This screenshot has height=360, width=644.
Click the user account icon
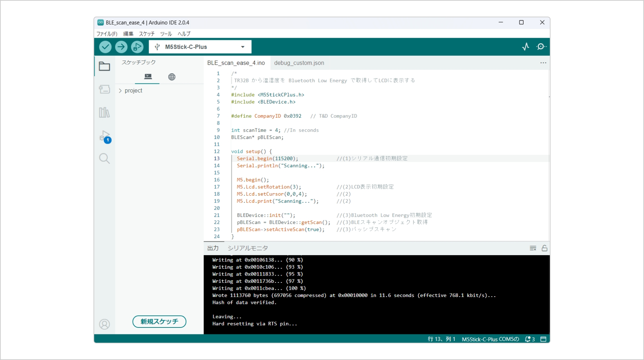click(104, 324)
